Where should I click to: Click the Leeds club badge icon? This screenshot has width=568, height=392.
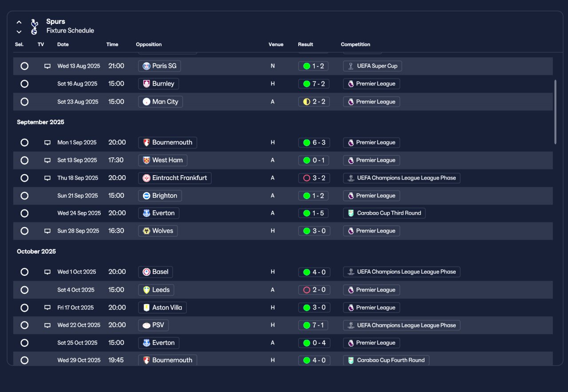(x=146, y=290)
